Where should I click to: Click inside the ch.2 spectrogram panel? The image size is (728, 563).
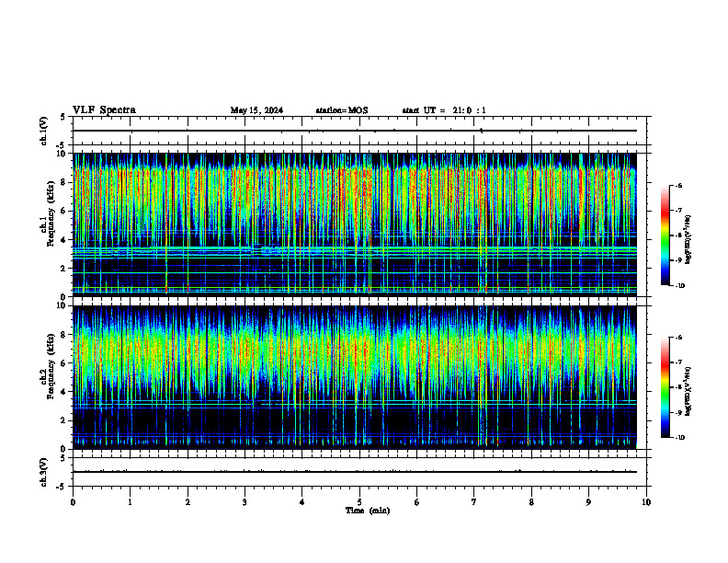tap(355, 377)
